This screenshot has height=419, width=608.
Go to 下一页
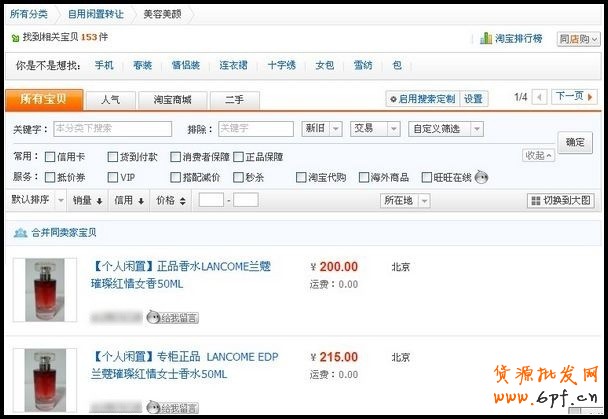tap(574, 97)
